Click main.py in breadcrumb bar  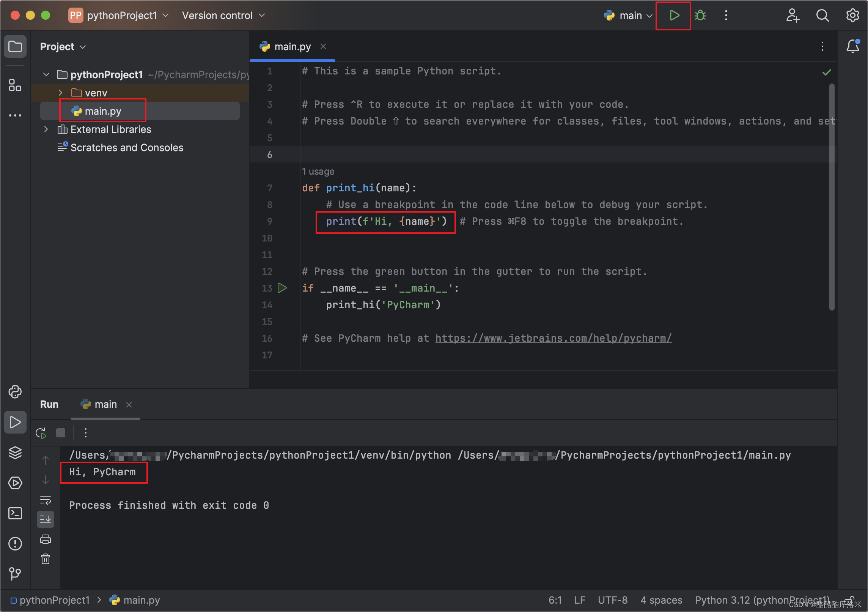coord(135,600)
